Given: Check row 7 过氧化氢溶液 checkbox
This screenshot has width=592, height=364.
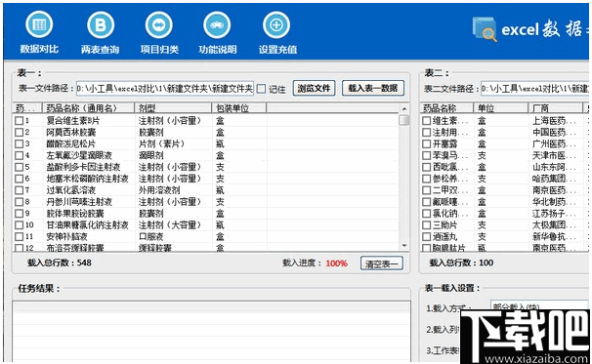Looking at the screenshot, I should (19, 190).
